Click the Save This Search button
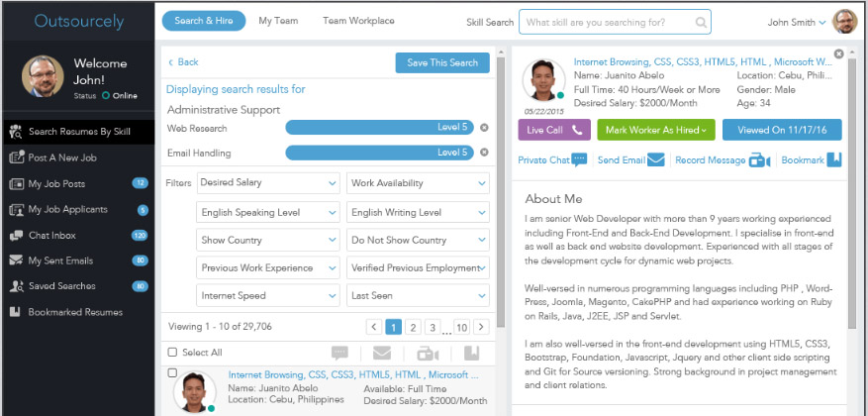Image resolution: width=868 pixels, height=416 pixels. point(442,62)
